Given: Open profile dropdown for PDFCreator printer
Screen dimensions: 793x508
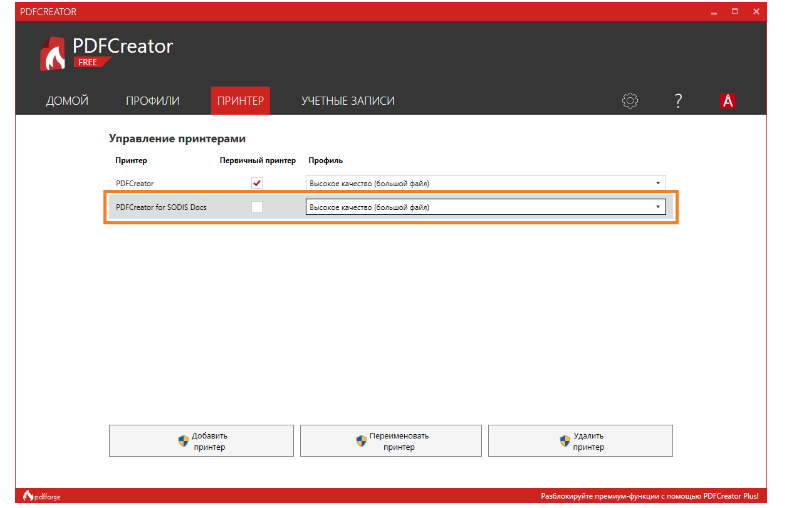Looking at the screenshot, I should point(486,183).
